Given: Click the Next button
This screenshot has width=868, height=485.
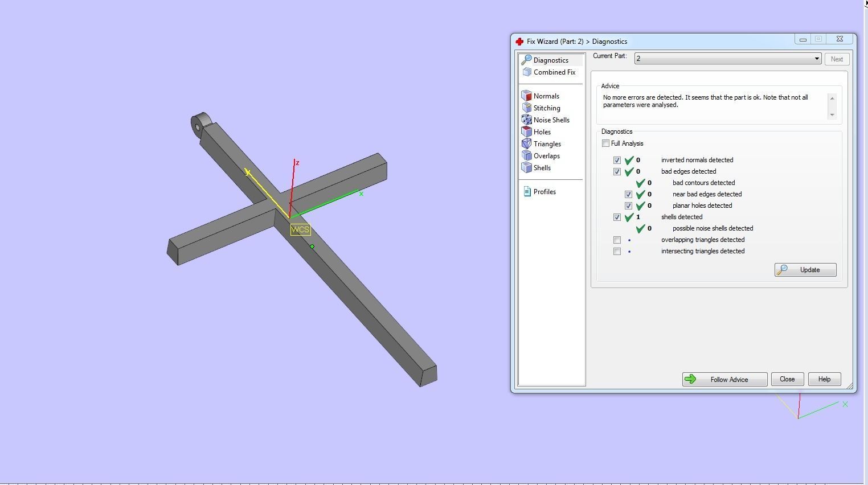Looking at the screenshot, I should (x=837, y=59).
